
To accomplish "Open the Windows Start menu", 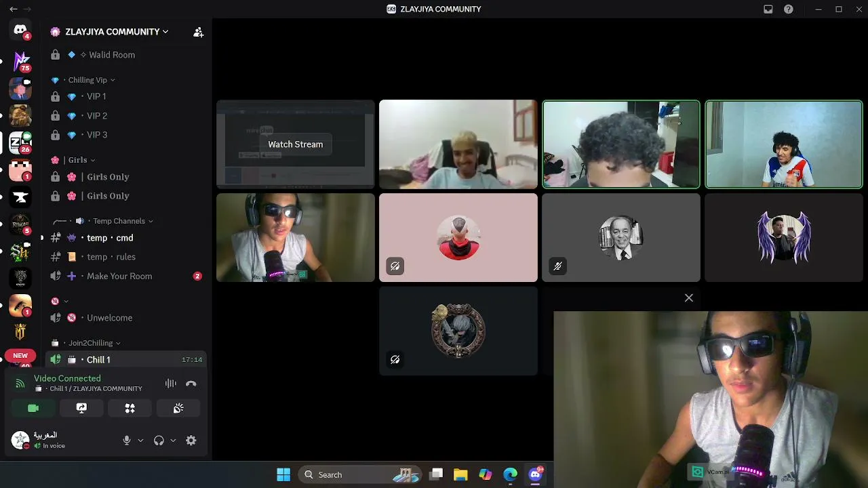I will (x=283, y=474).
